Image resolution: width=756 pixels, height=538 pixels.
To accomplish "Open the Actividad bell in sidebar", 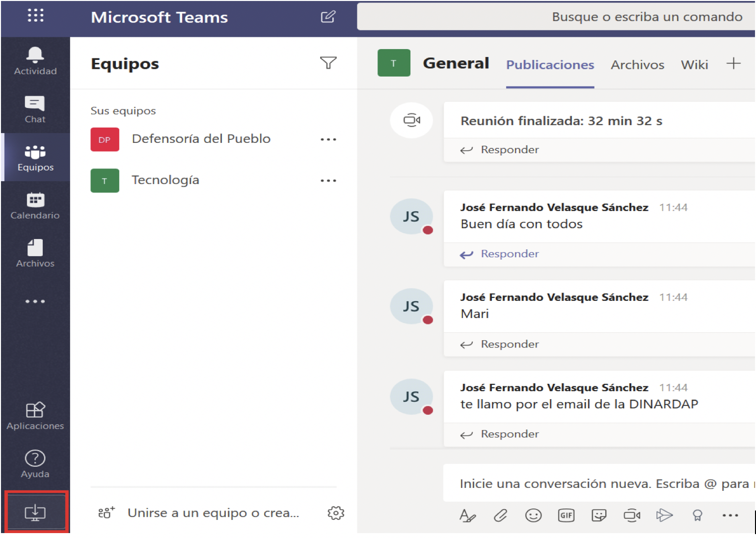I will [x=35, y=61].
